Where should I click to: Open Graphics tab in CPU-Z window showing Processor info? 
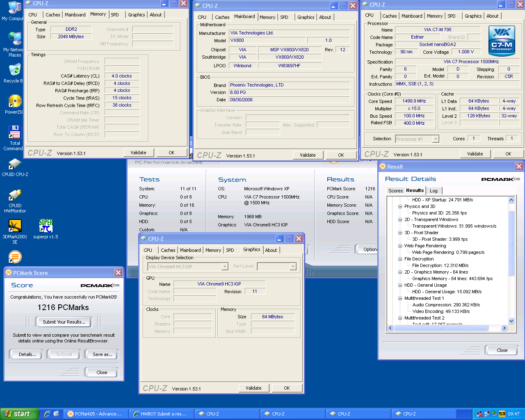pos(473,16)
